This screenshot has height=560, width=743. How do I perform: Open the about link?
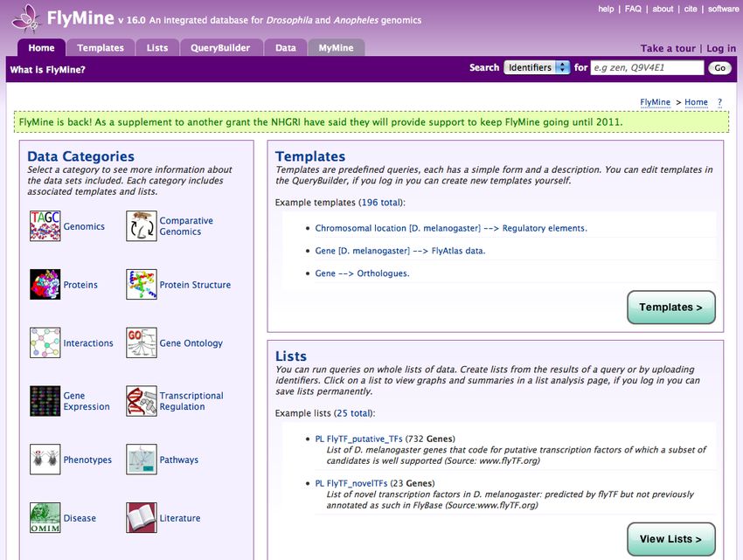tap(663, 9)
